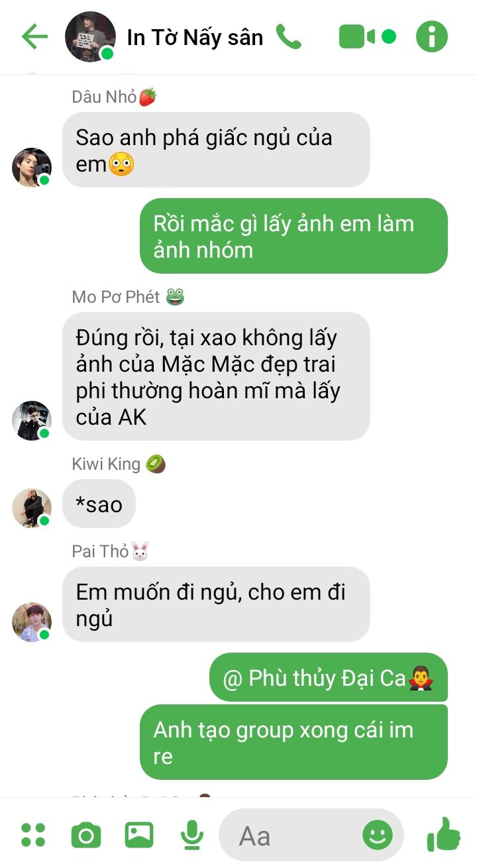This screenshot has height=868, width=477.
Task: Tap the microphone to record voice message
Action: (x=192, y=835)
